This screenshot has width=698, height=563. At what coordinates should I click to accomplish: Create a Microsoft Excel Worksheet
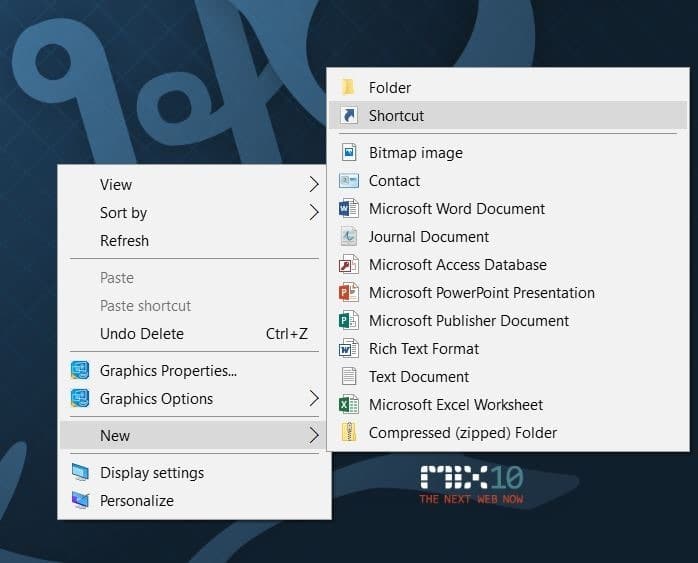click(508, 405)
